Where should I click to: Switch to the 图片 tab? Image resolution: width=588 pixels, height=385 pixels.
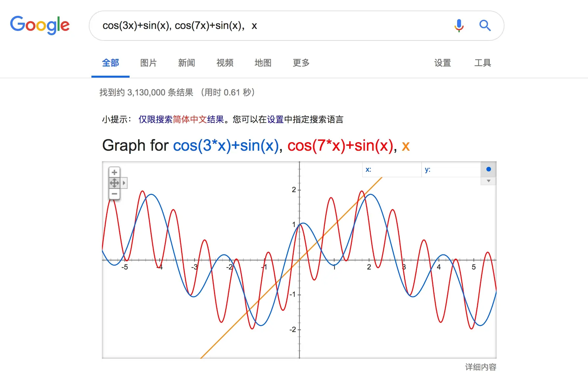(x=148, y=63)
